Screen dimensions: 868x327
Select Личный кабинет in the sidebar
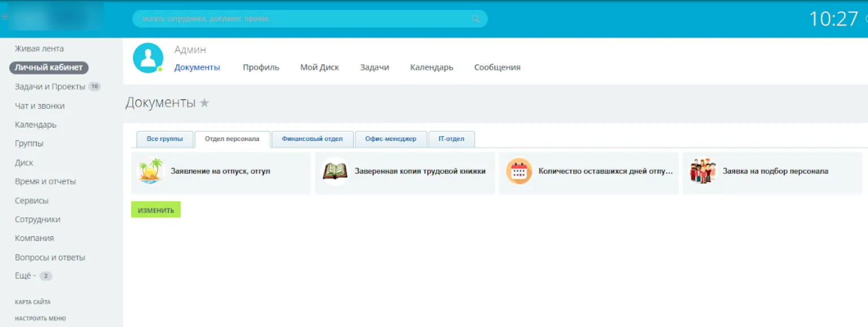coord(49,67)
